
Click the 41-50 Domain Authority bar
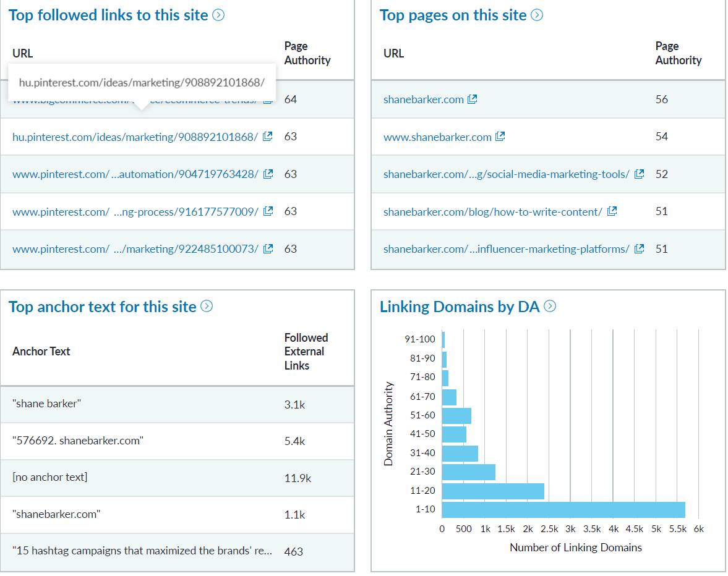coord(454,434)
